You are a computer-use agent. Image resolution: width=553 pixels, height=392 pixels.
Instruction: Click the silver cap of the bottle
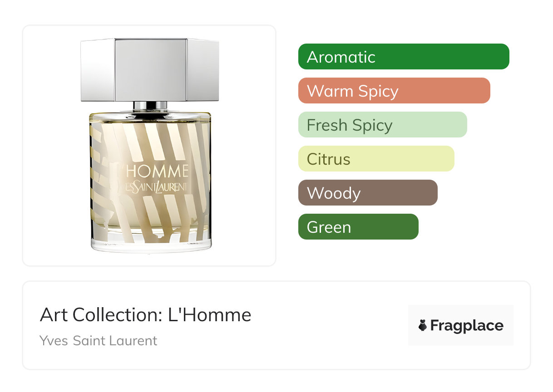point(150,70)
